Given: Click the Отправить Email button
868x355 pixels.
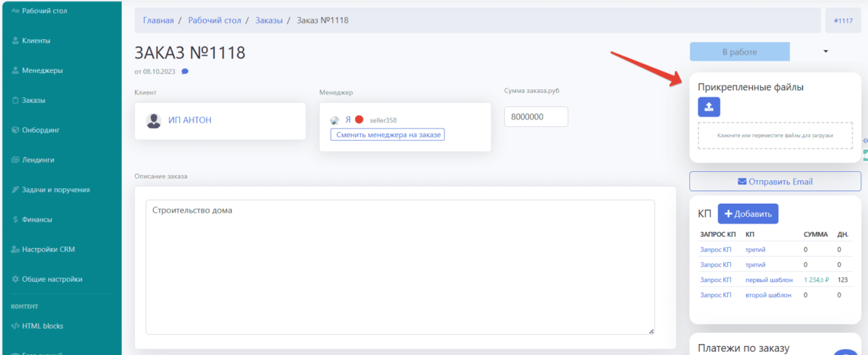Looking at the screenshot, I should [x=775, y=181].
